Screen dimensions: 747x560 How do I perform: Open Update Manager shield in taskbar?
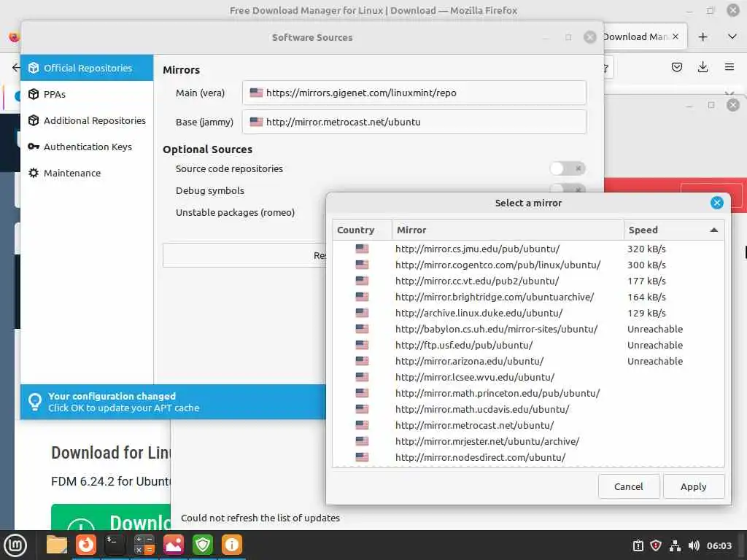click(203, 545)
